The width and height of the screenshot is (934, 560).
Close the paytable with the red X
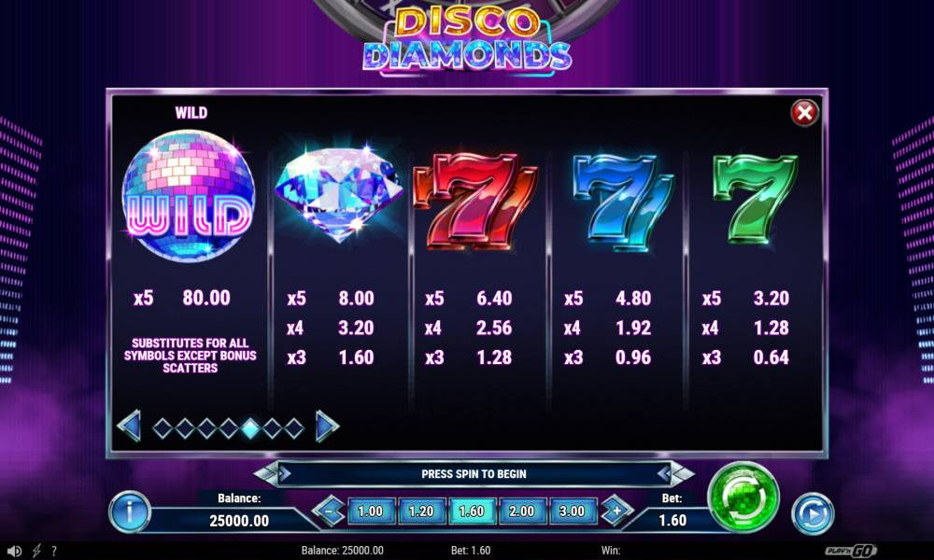click(804, 113)
